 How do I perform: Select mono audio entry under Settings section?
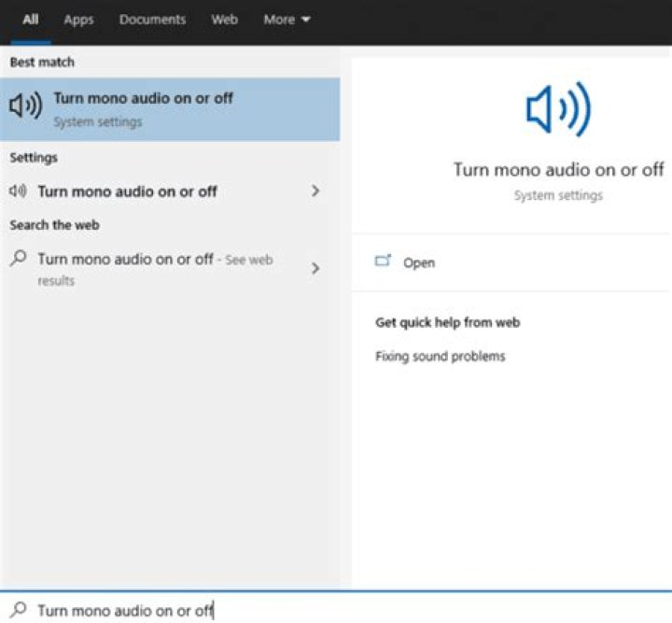point(127,191)
